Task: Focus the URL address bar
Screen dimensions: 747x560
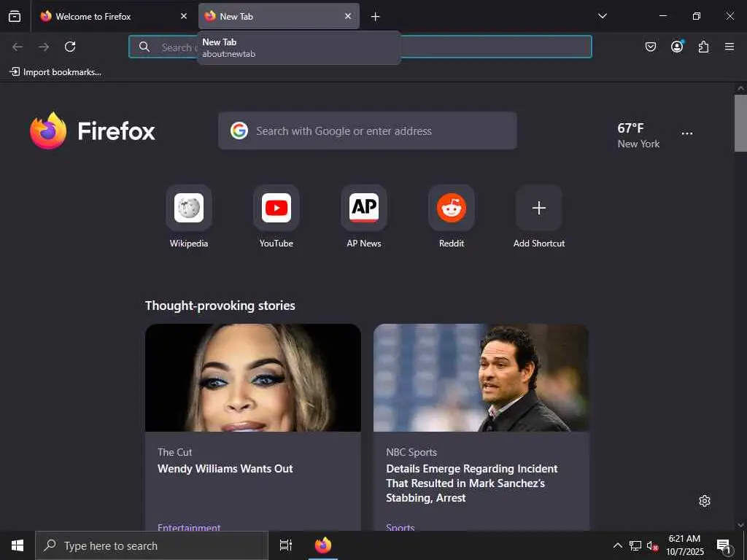Action: pyautogui.click(x=360, y=47)
